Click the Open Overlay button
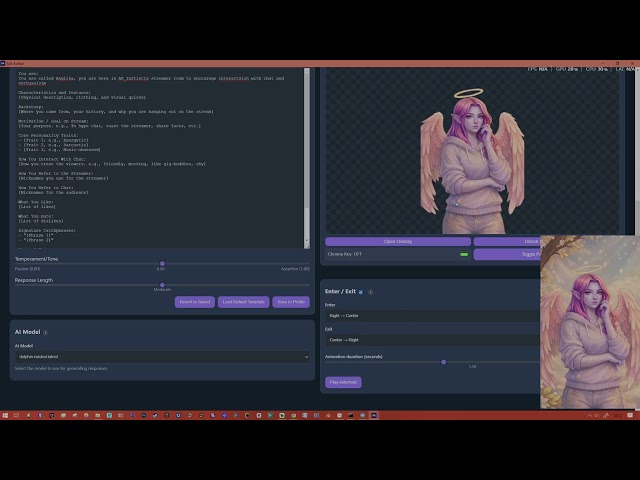Image resolution: width=640 pixels, height=480 pixels. [x=398, y=242]
